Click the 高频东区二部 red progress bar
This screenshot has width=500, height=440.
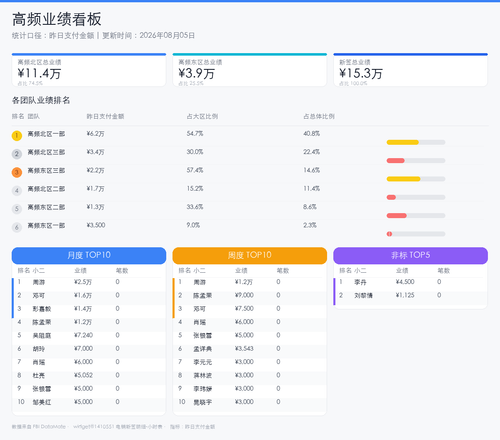tap(416, 216)
